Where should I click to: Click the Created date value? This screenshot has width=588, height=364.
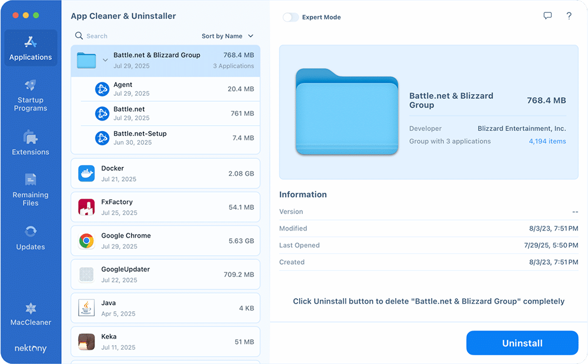coord(553,262)
